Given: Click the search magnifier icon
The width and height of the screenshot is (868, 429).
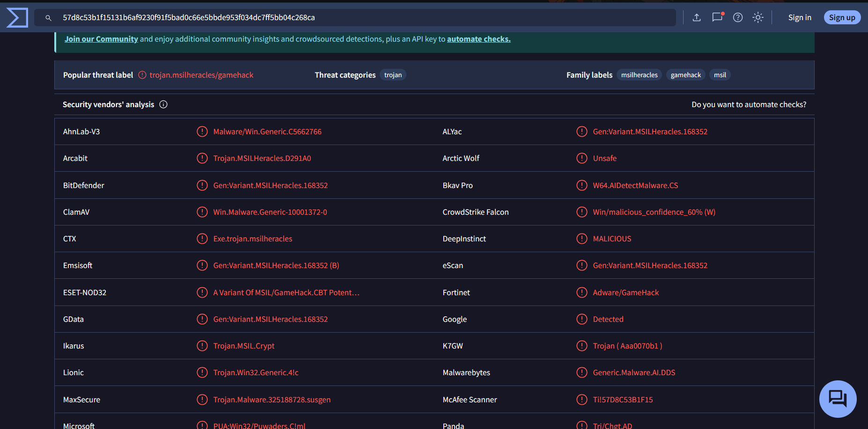Looking at the screenshot, I should coord(48,18).
